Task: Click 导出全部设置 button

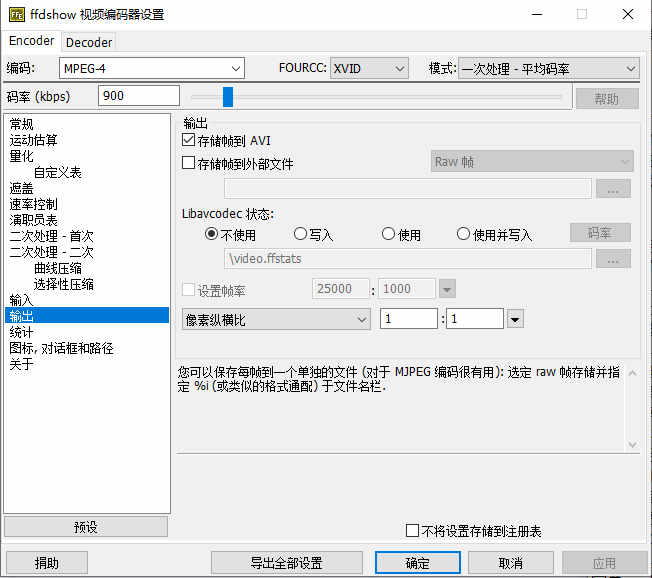Action: coord(286,563)
